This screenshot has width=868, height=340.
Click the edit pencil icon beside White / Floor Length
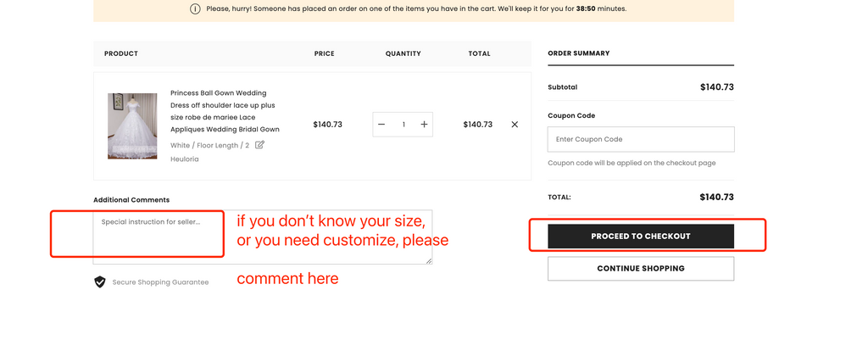click(259, 145)
